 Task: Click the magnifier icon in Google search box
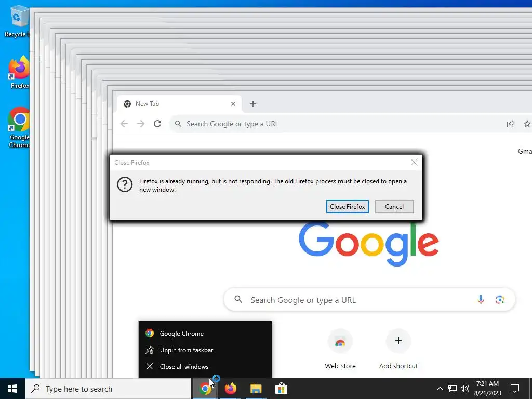(x=238, y=299)
